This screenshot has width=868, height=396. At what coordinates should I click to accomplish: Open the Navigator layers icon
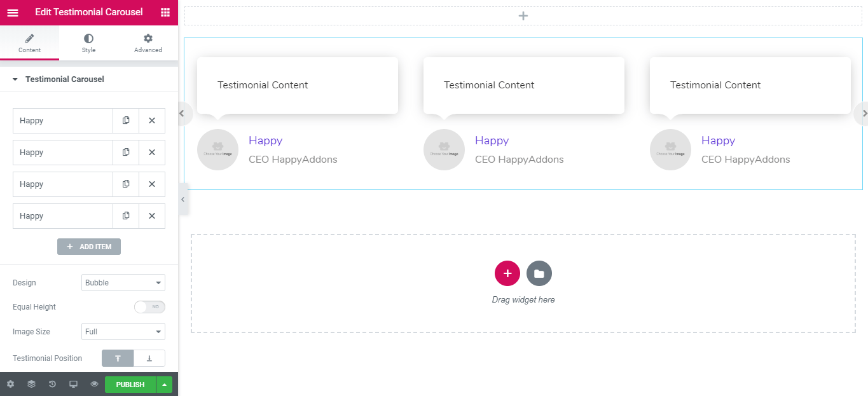coord(31,385)
